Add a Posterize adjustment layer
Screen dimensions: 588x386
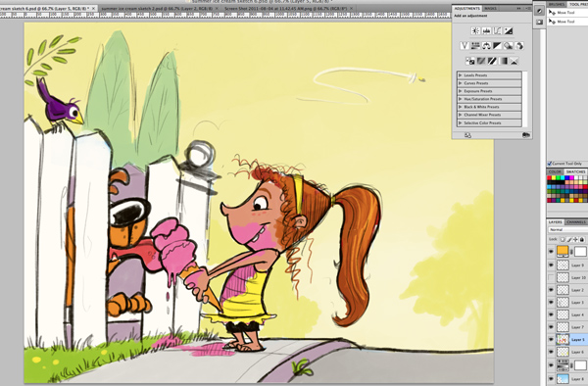481,61
